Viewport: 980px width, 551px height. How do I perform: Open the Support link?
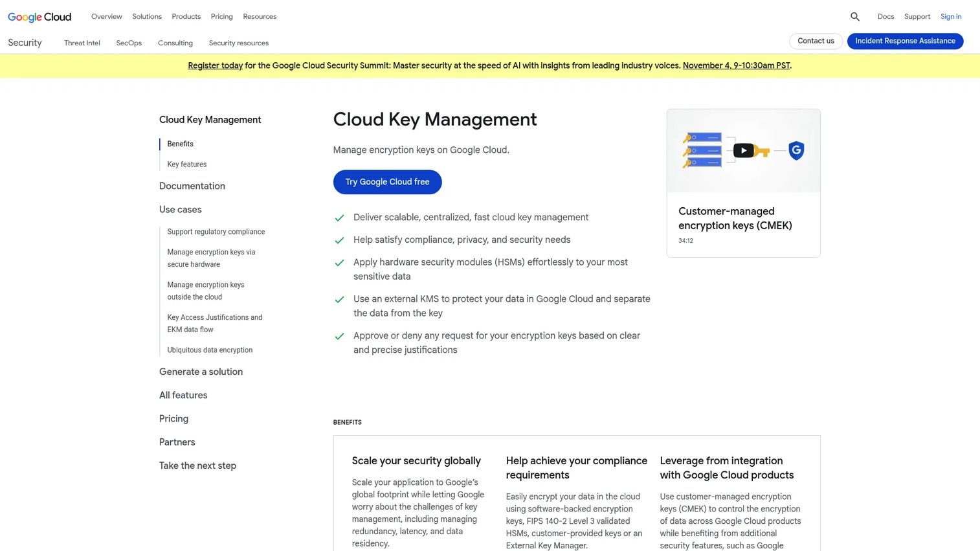917,17
